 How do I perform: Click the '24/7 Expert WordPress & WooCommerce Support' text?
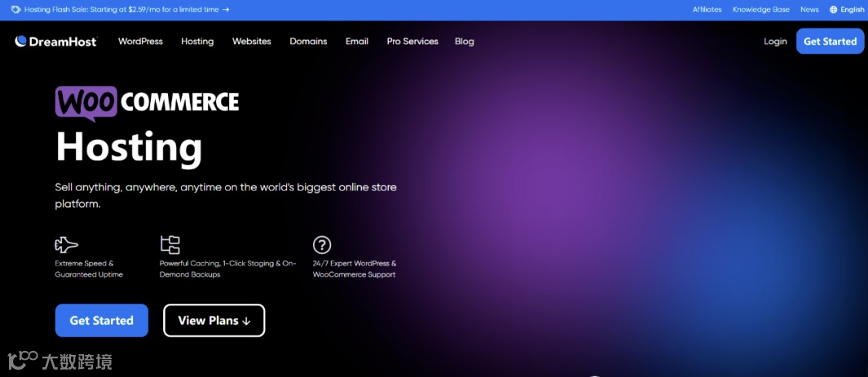point(355,270)
